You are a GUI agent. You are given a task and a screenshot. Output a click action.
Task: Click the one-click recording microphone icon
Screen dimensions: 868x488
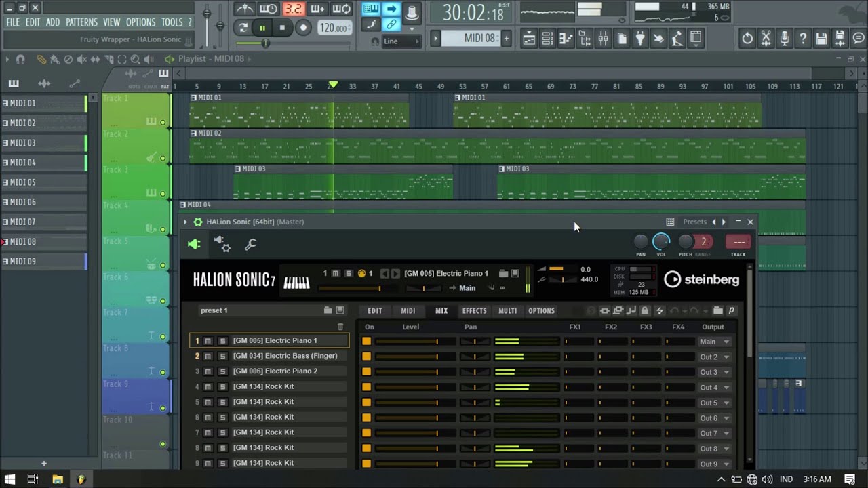785,39
